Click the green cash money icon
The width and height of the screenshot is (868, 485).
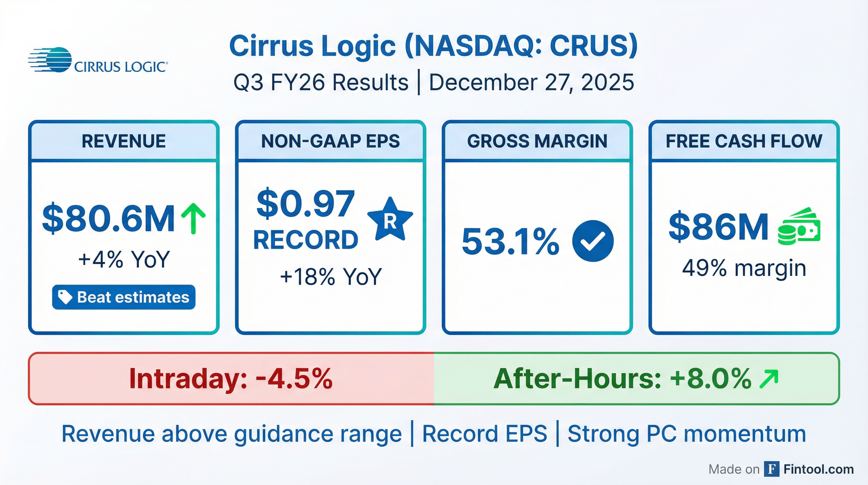coord(799,227)
